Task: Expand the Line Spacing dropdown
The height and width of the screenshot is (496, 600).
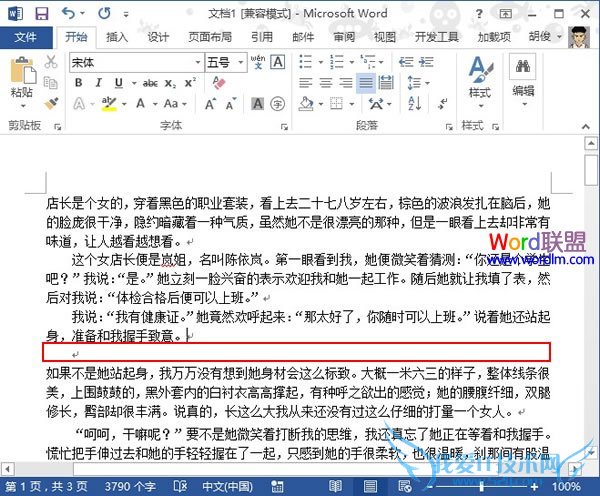Action: 427,83
